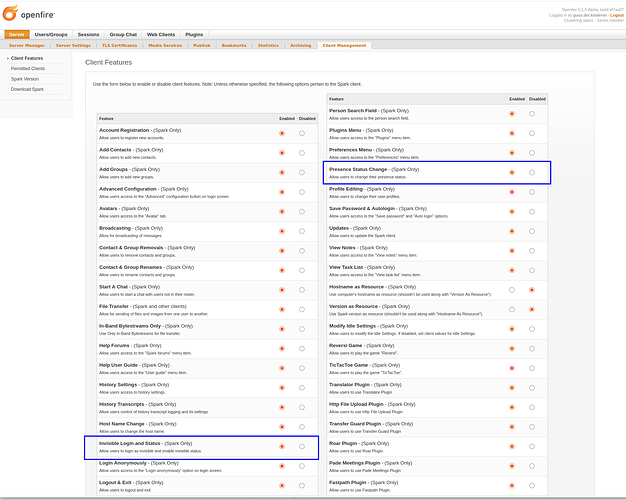This screenshot has width=626, height=500.
Task: Enable Hostname as Resource
Action: pyautogui.click(x=512, y=290)
